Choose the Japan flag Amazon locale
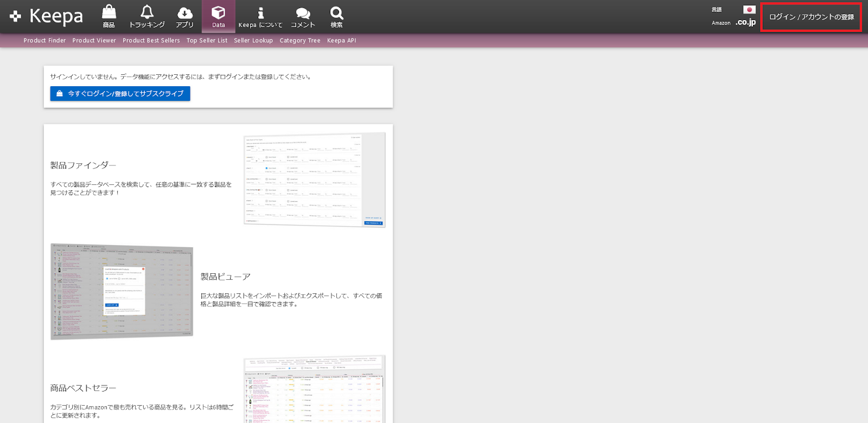This screenshot has width=868, height=423. click(749, 10)
